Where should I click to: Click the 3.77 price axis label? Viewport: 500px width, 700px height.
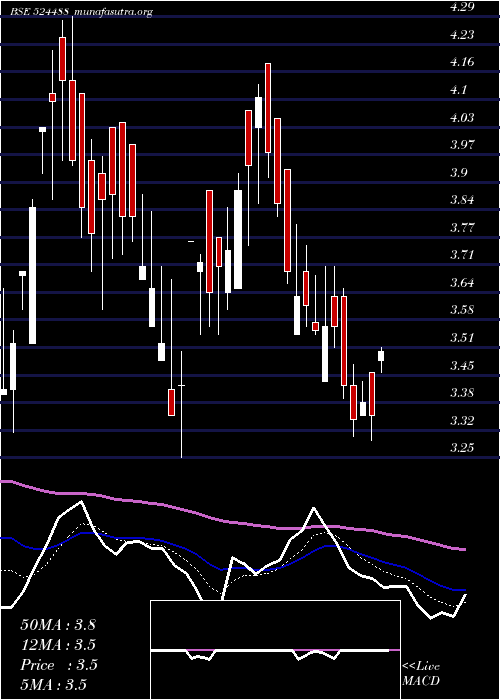tap(463, 228)
